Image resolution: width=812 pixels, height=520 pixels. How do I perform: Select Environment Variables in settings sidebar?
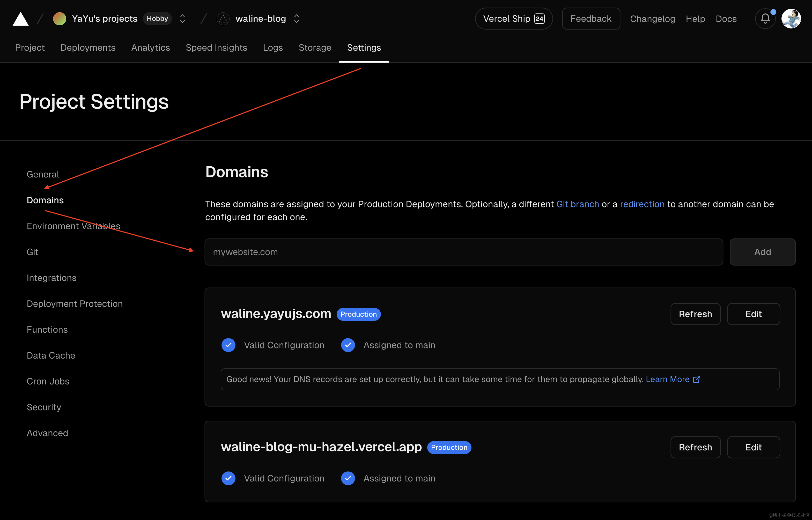(x=73, y=226)
